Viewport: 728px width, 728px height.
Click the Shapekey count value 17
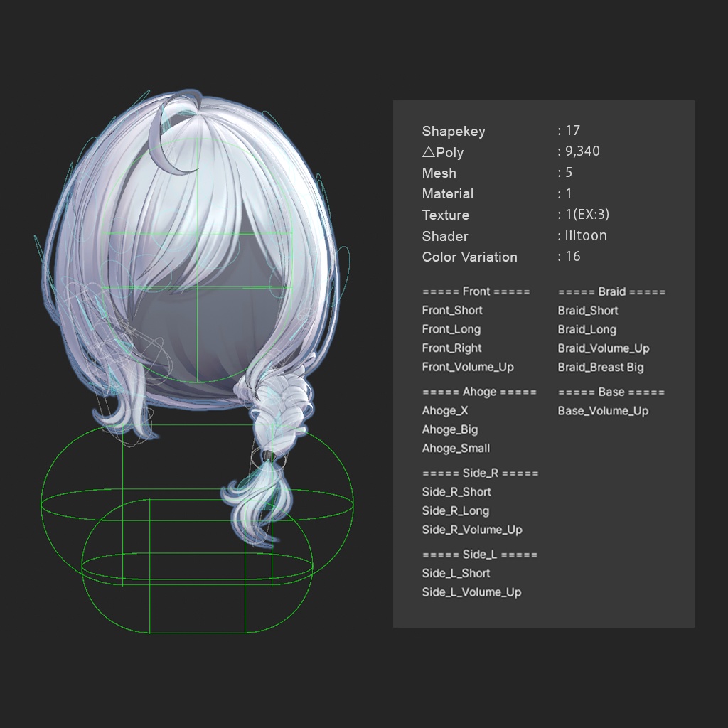click(x=573, y=131)
